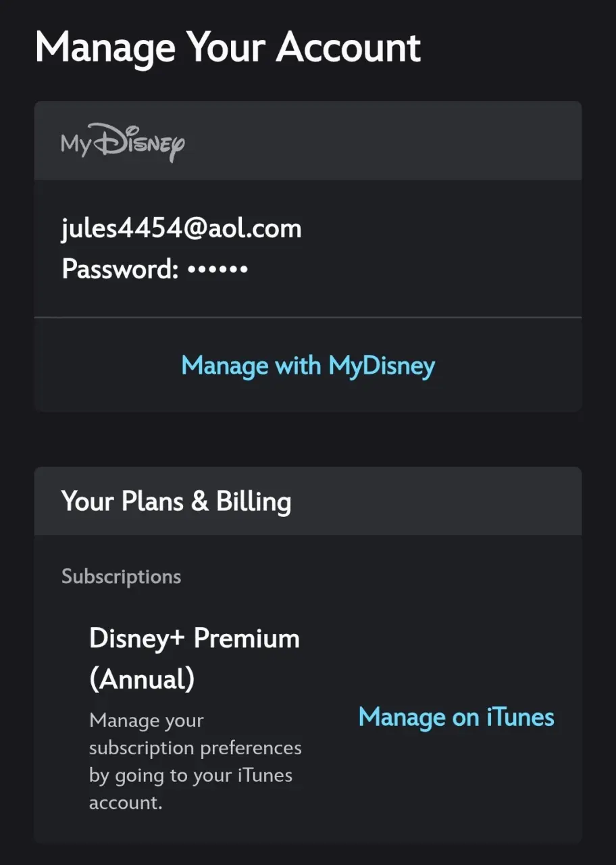Click the "My" text in the MyDisney logo
Viewport: 616px width, 865px height.
(76, 145)
